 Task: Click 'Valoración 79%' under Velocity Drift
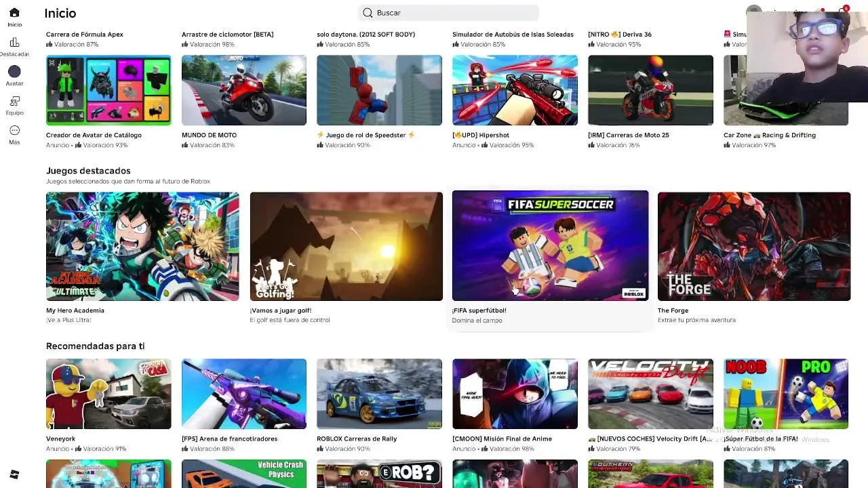point(618,449)
